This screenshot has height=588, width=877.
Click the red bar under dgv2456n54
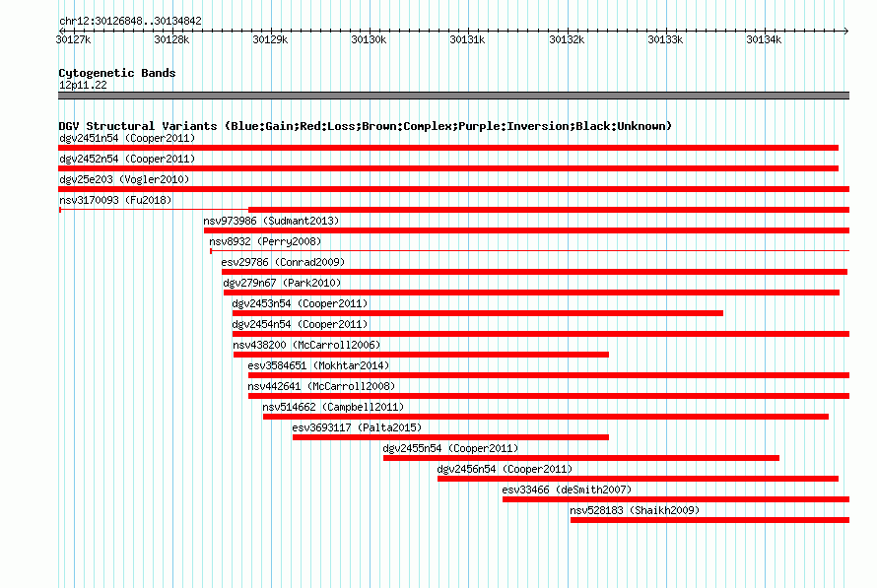point(639,479)
